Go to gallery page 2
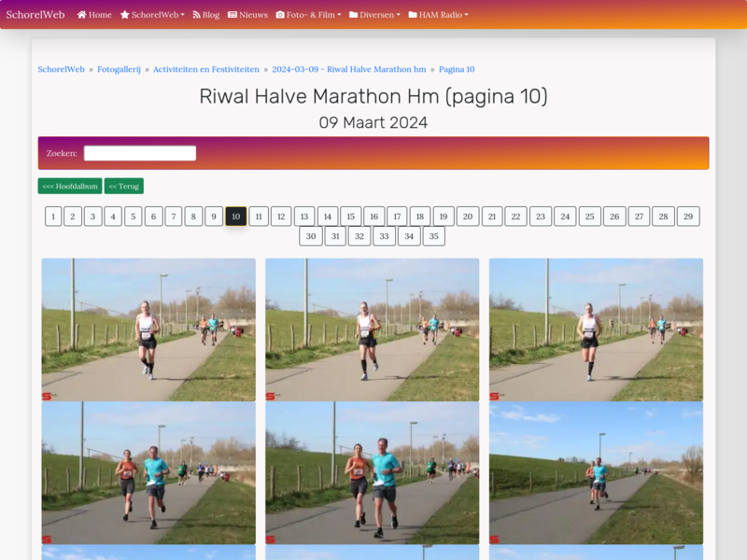Screen dimensions: 747x560 (73, 217)
